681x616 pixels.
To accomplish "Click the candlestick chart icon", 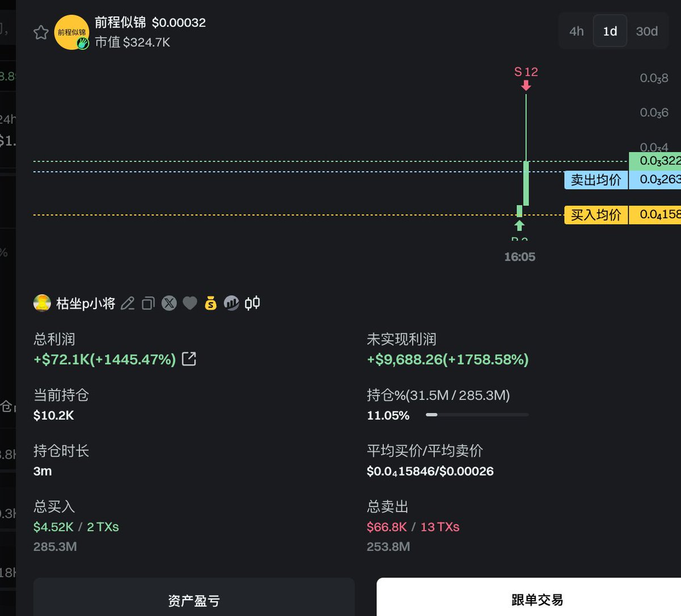I will click(x=253, y=303).
